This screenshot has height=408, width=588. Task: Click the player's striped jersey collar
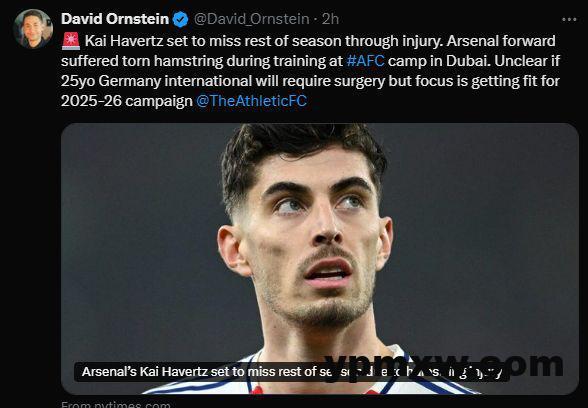tap(318, 375)
